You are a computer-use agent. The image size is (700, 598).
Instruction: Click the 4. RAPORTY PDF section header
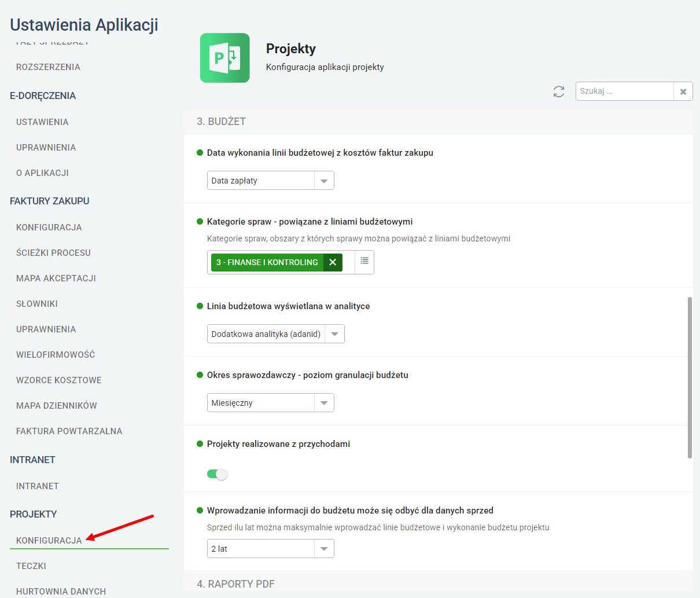[439, 584]
